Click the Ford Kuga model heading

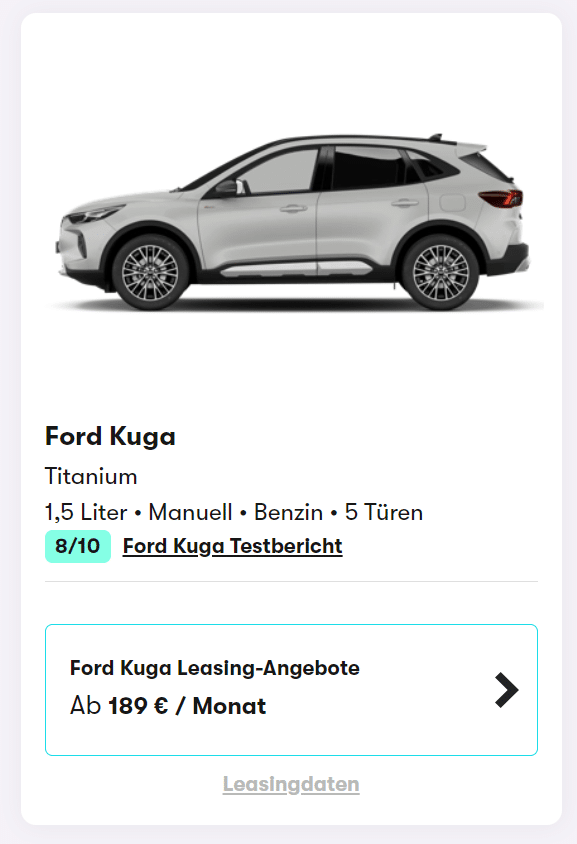coord(110,436)
